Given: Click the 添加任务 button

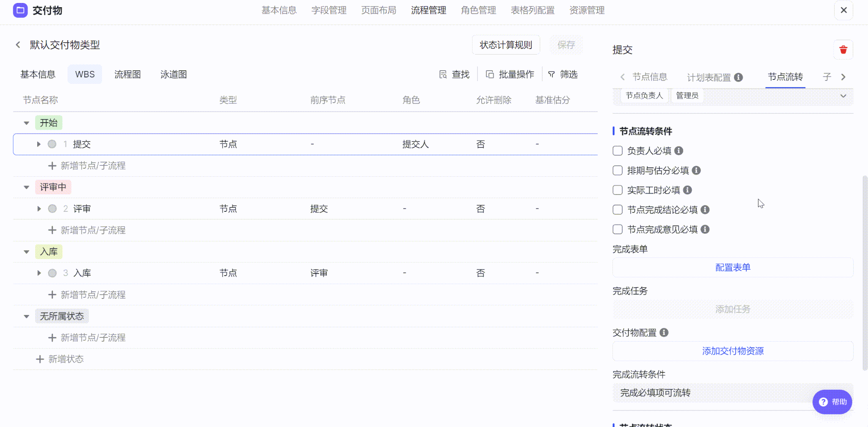Looking at the screenshot, I should 733,309.
